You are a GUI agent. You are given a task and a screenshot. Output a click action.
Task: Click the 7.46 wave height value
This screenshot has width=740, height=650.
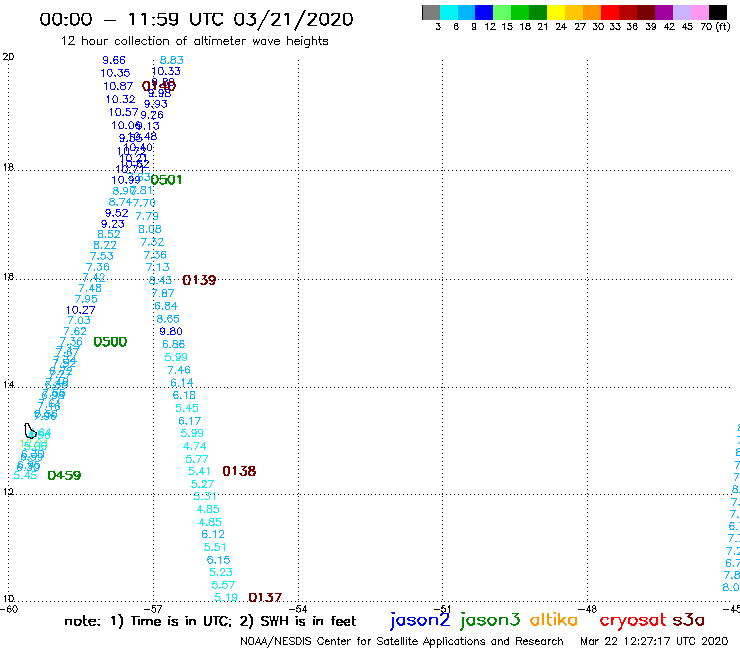coord(179,370)
